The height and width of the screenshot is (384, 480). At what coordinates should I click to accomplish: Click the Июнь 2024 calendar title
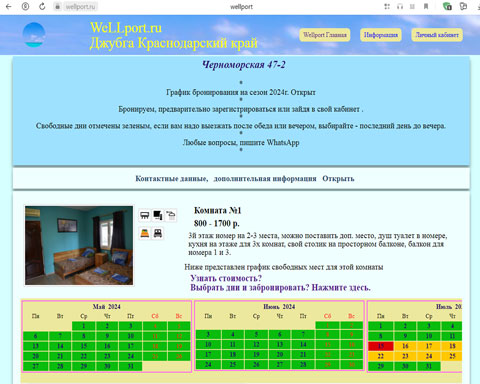279,306
